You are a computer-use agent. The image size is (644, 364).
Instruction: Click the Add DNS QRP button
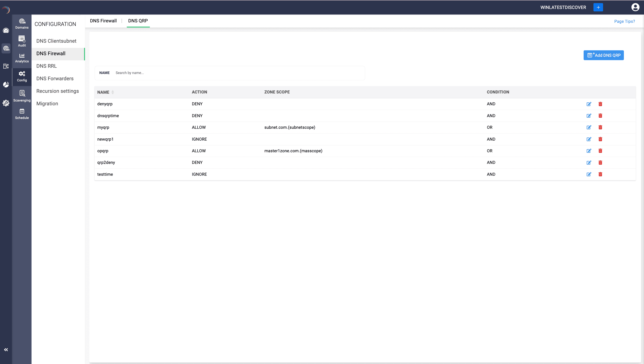tap(604, 55)
